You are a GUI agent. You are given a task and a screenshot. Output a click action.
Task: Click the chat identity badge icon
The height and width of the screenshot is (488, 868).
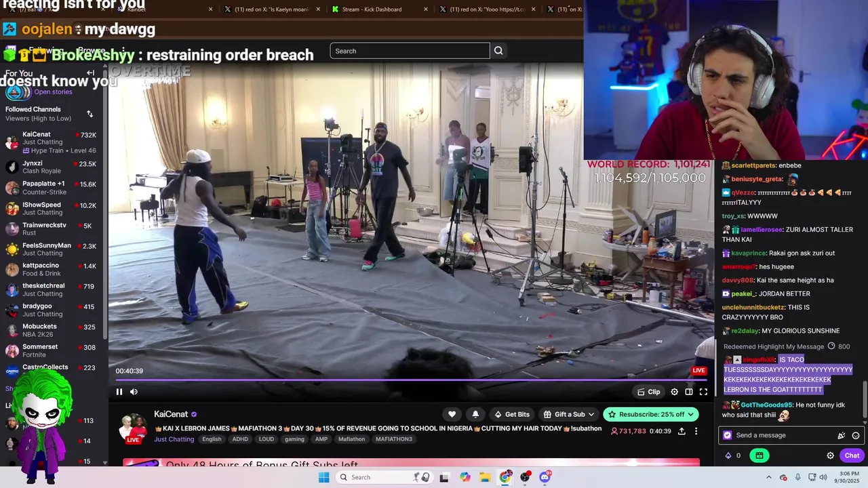(x=728, y=435)
